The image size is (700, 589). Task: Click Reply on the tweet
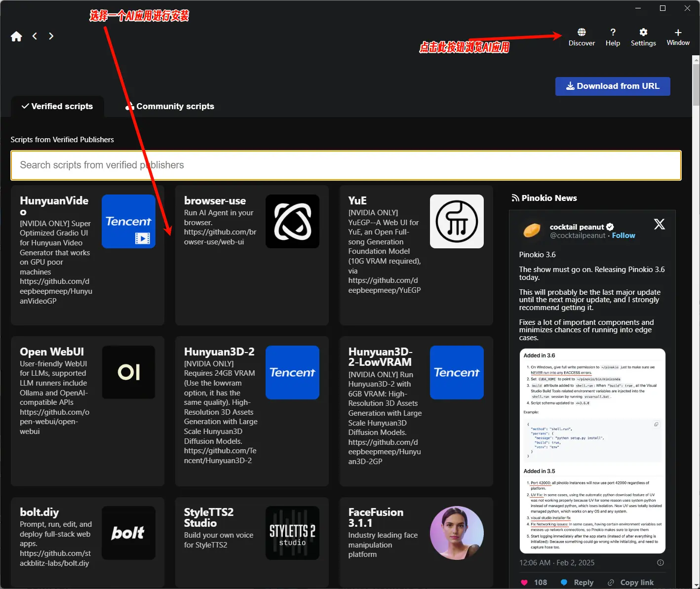click(578, 583)
